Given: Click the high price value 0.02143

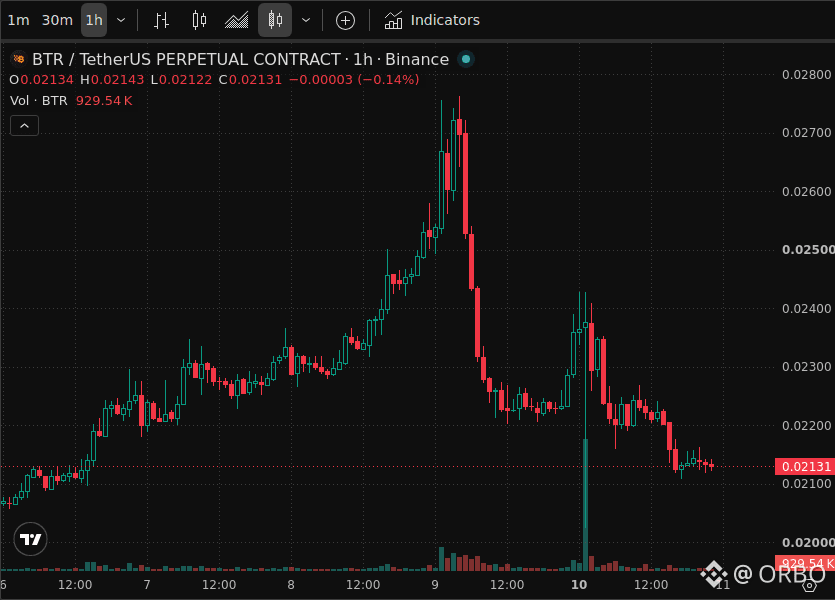Looking at the screenshot, I should click(117, 80).
